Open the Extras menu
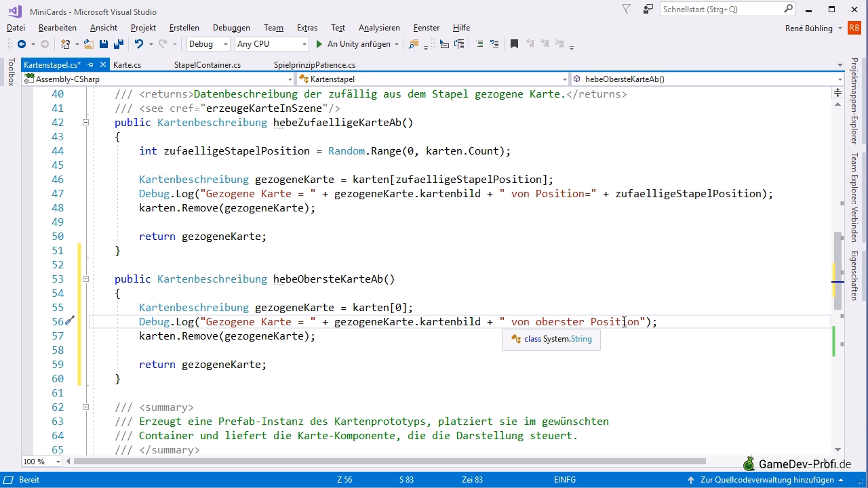Image resolution: width=868 pixels, height=488 pixels. coord(307,28)
